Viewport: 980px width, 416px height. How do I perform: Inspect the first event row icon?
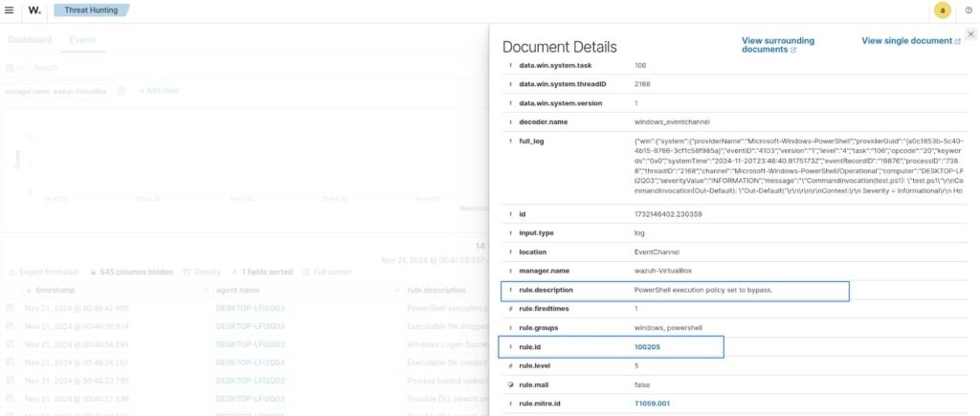coord(11,308)
